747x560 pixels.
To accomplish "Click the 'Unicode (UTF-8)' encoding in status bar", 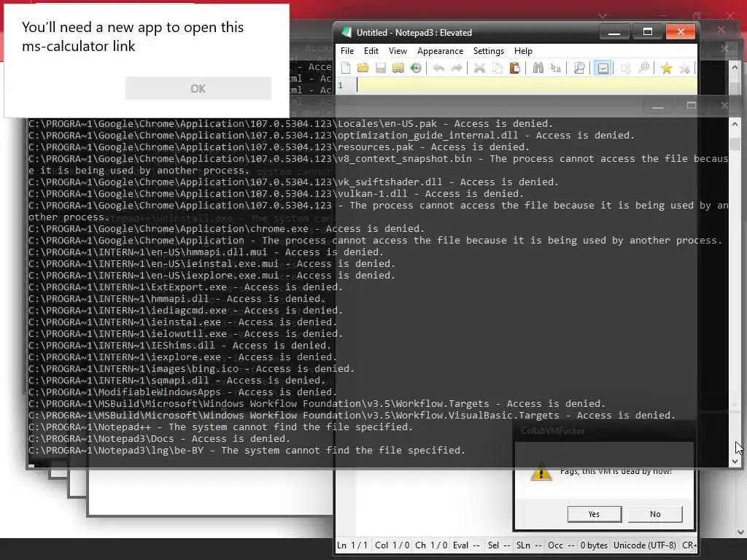I will coord(645,545).
